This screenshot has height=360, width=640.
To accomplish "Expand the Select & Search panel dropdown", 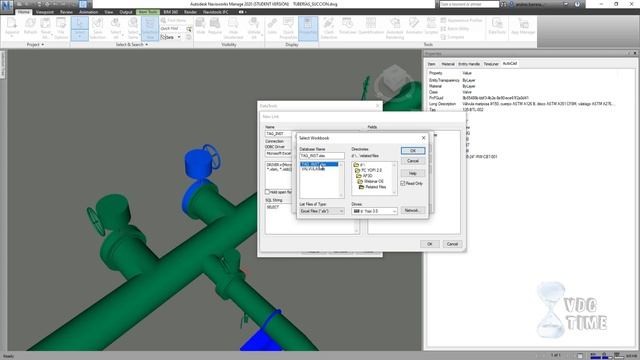I will point(131,44).
